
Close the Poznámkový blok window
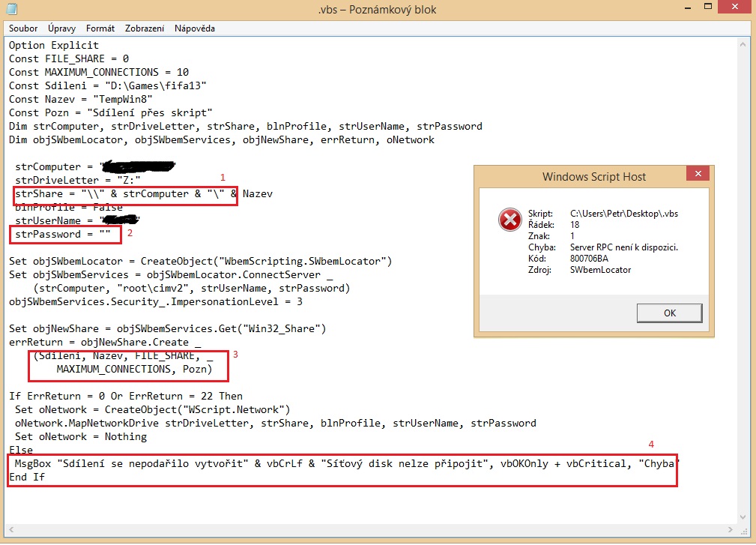click(x=735, y=6)
